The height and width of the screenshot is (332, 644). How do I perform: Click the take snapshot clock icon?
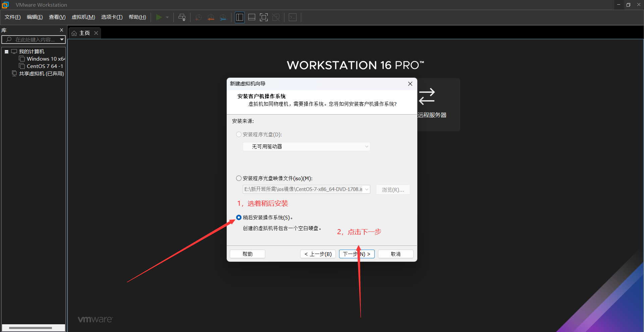coord(198,17)
